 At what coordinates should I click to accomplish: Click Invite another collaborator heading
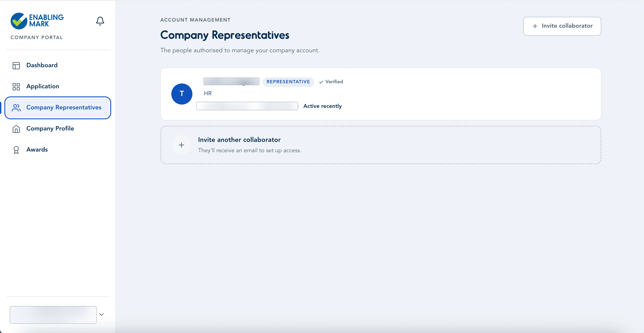click(239, 140)
